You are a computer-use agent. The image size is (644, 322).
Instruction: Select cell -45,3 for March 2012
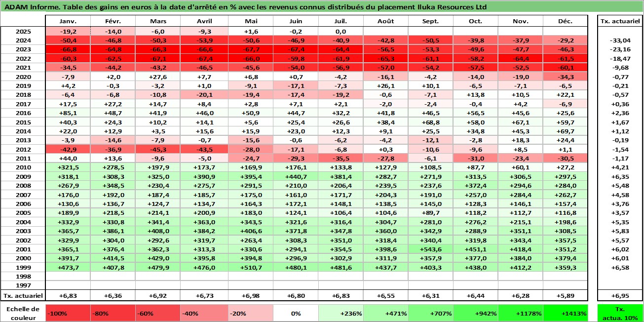[158, 149]
